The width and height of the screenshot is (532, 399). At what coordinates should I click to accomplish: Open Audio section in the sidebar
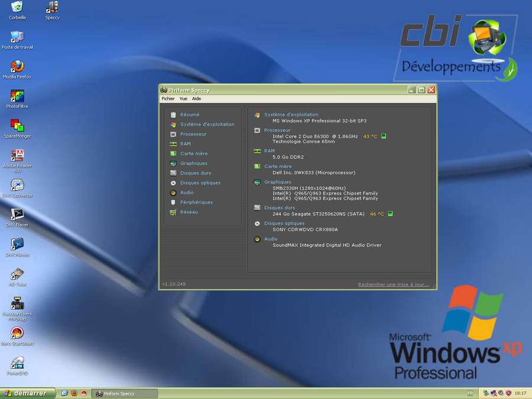coord(187,192)
